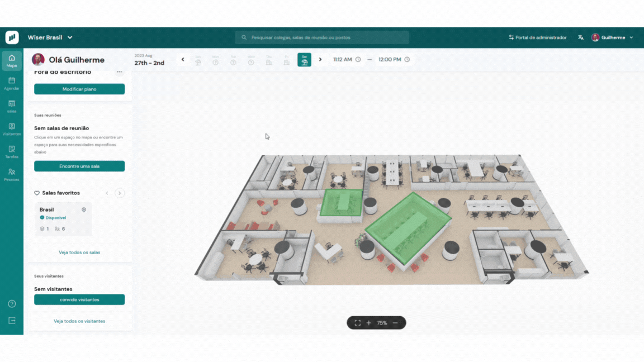The width and height of the screenshot is (644, 362).
Task: Open the Portal de administrador link
Action: [538, 37]
